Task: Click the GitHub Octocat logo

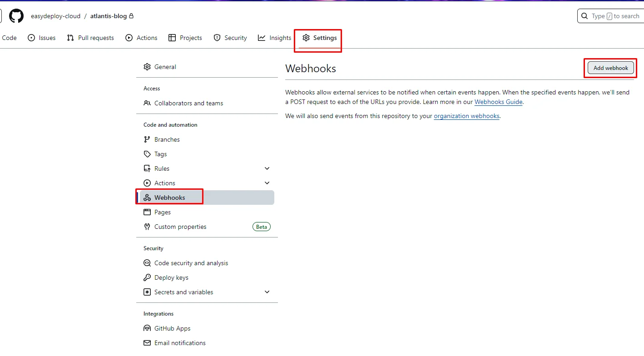Action: click(16, 16)
